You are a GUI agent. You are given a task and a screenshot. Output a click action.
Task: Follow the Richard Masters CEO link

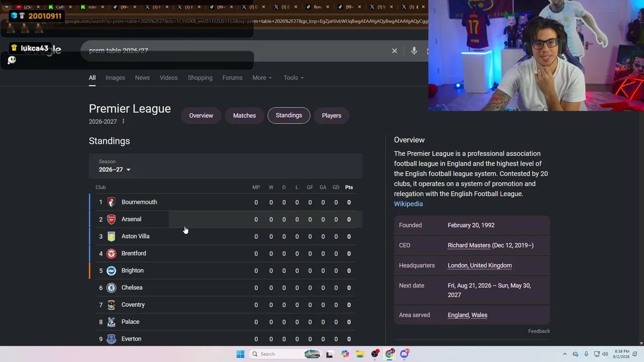click(x=469, y=245)
